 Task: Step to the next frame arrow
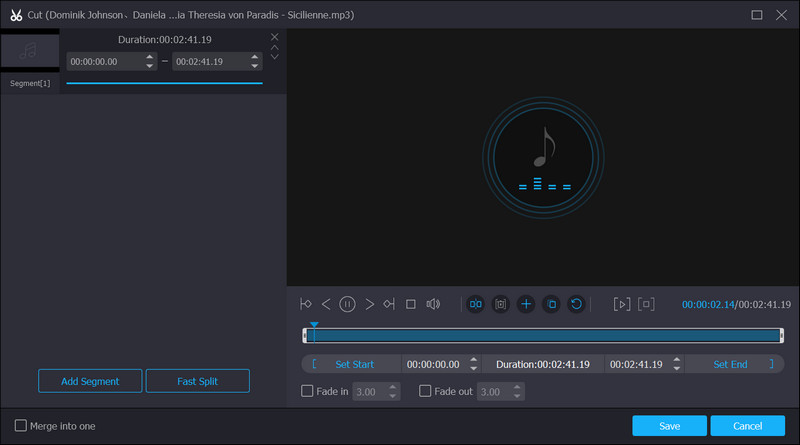coord(370,304)
